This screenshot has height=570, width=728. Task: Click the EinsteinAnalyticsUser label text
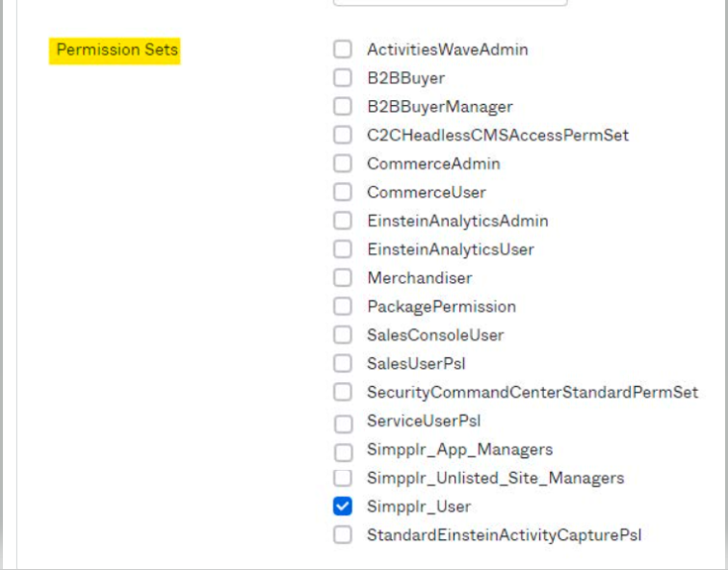pyautogui.click(x=451, y=249)
